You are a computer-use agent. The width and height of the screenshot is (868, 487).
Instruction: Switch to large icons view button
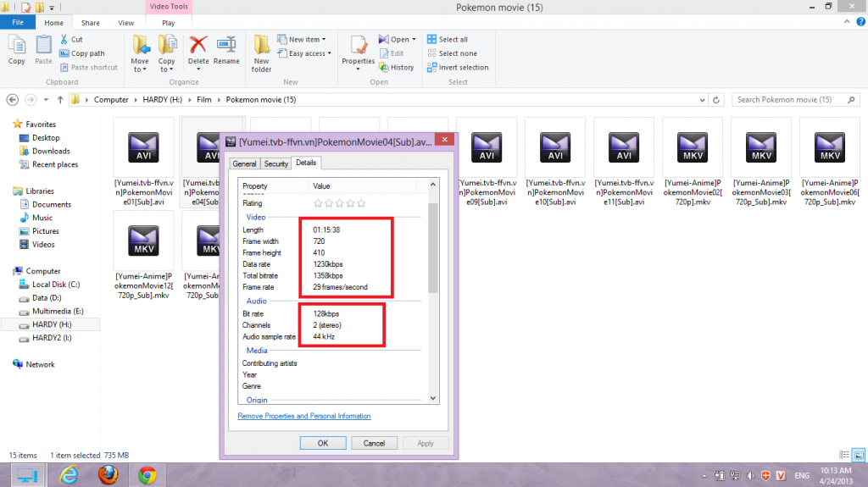coord(859,455)
